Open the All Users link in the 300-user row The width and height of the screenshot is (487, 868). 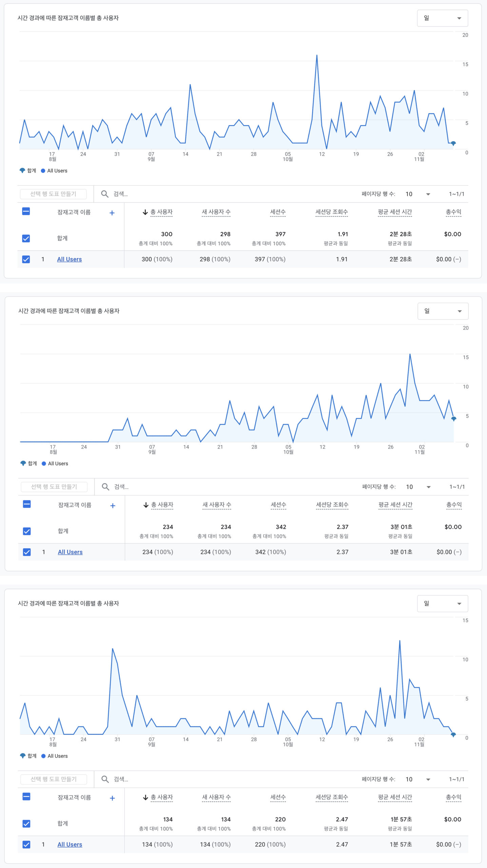click(70, 259)
